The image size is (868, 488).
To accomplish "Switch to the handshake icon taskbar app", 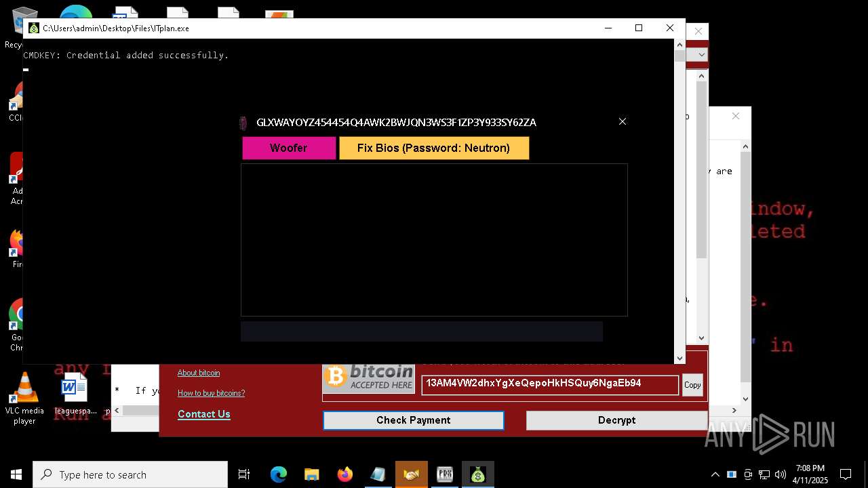I will pos(412,474).
